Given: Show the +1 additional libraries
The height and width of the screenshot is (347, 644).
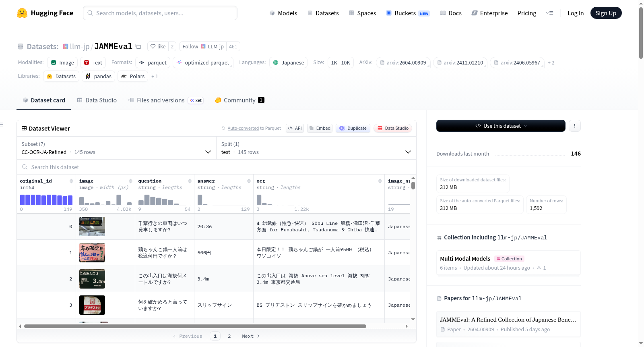Looking at the screenshot, I should tap(155, 76).
